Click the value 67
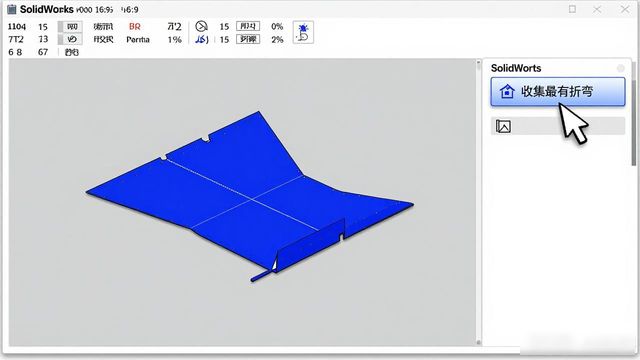Screen dimensions: 640x360 pyautogui.click(x=43, y=52)
